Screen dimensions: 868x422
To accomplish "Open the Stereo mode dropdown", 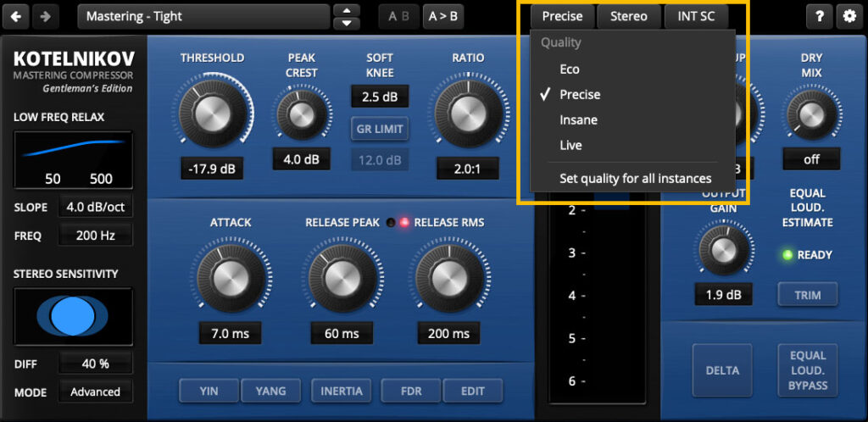I will point(629,17).
